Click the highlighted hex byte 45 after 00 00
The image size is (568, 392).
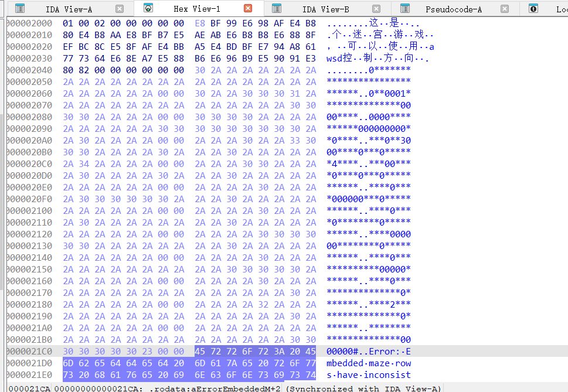coord(200,352)
